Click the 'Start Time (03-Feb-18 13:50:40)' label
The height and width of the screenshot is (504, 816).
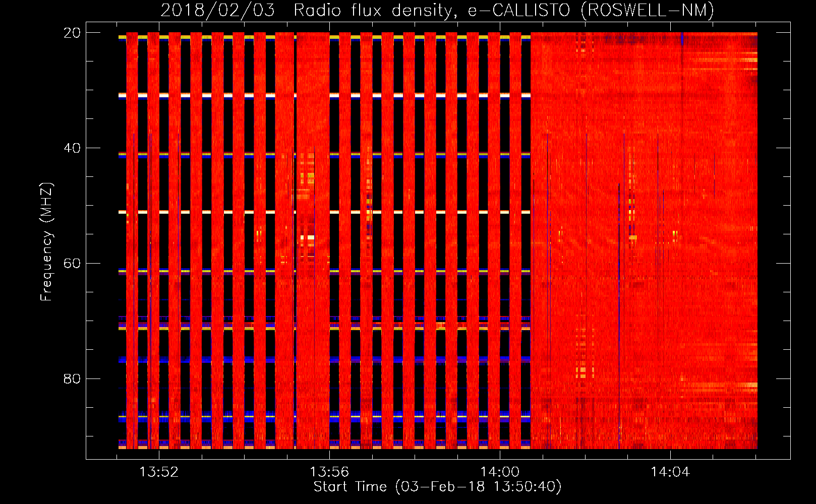click(x=437, y=487)
